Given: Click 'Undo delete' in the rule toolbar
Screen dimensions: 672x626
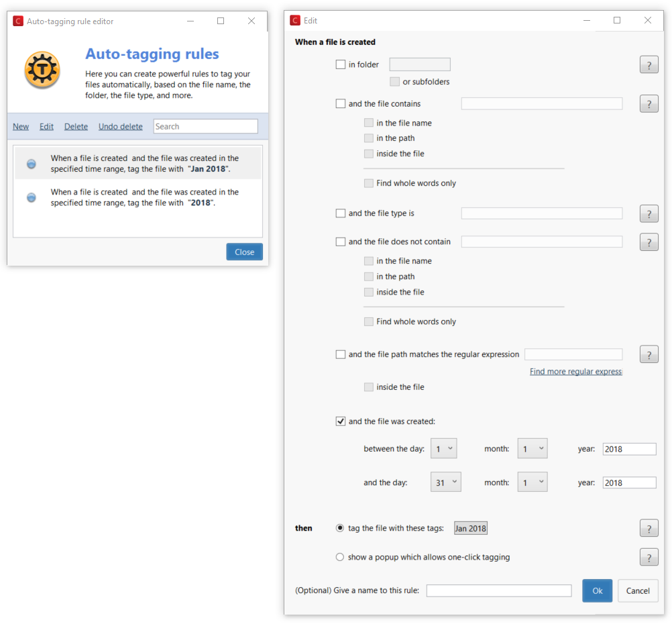Looking at the screenshot, I should (120, 126).
